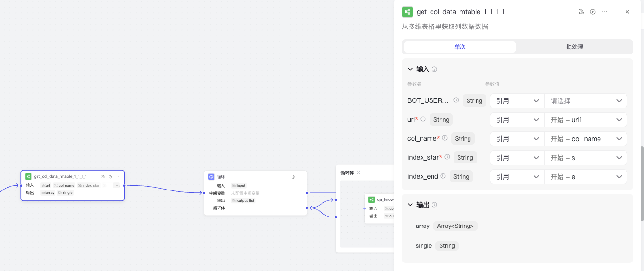Open the 开始 – url1 value dropdown
This screenshot has width=644, height=271.
[586, 120]
